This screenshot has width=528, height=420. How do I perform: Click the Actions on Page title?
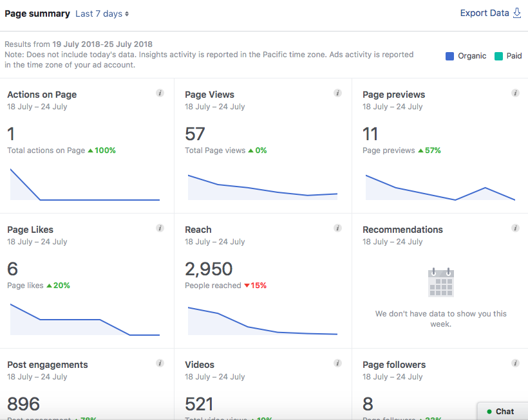point(42,95)
